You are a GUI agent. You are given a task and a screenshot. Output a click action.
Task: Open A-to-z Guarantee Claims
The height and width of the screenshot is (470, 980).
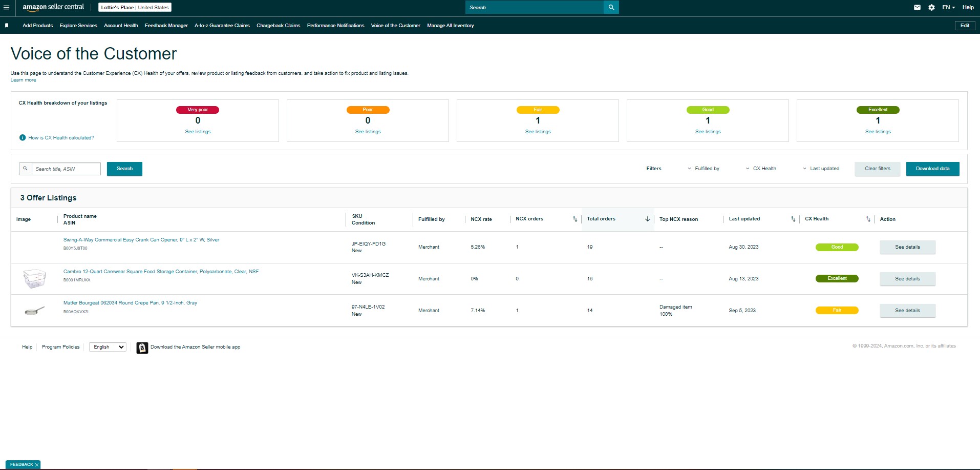coord(222,25)
